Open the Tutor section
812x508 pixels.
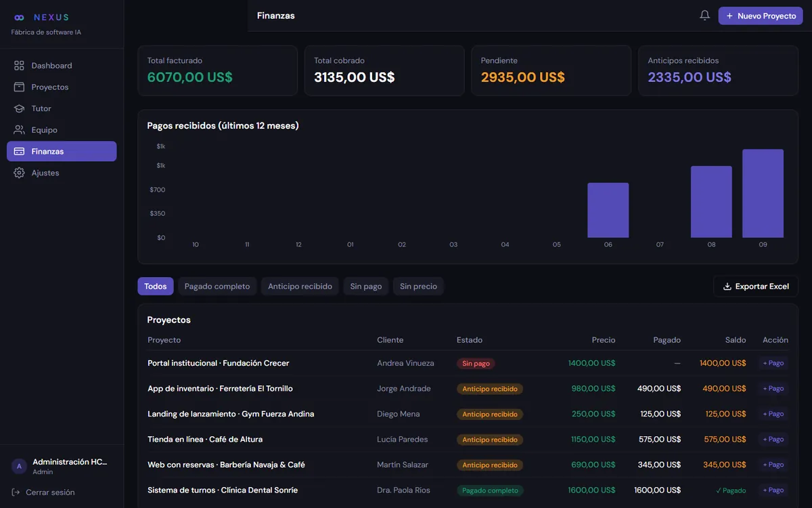pyautogui.click(x=62, y=108)
